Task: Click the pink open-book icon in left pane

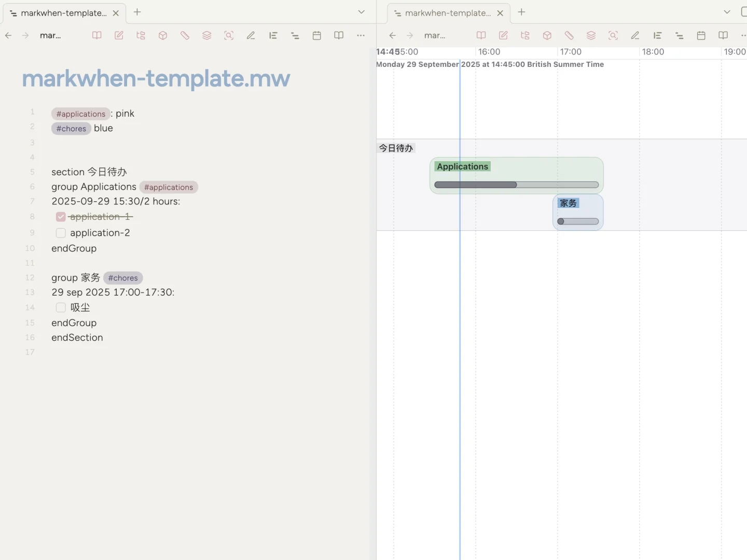Action: coord(97,35)
